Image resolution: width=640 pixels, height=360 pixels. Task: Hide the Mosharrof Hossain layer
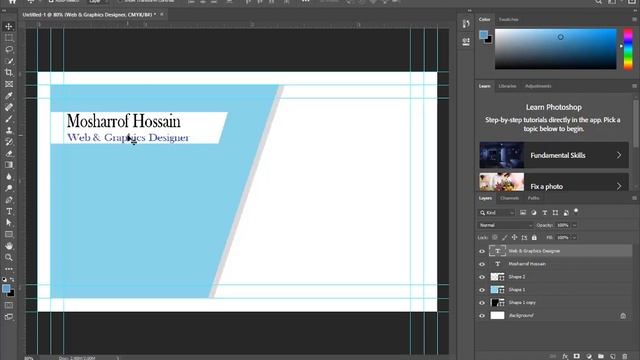point(482,264)
